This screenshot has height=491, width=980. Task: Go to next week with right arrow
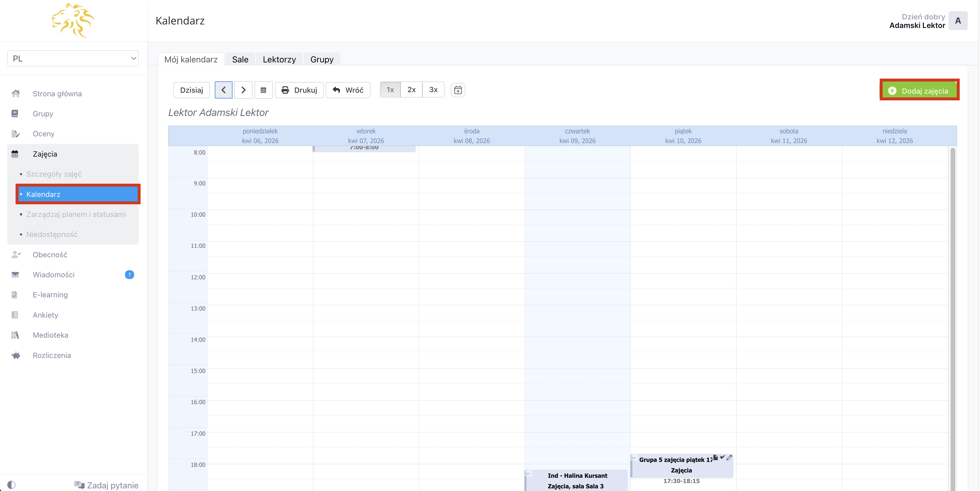tap(244, 90)
